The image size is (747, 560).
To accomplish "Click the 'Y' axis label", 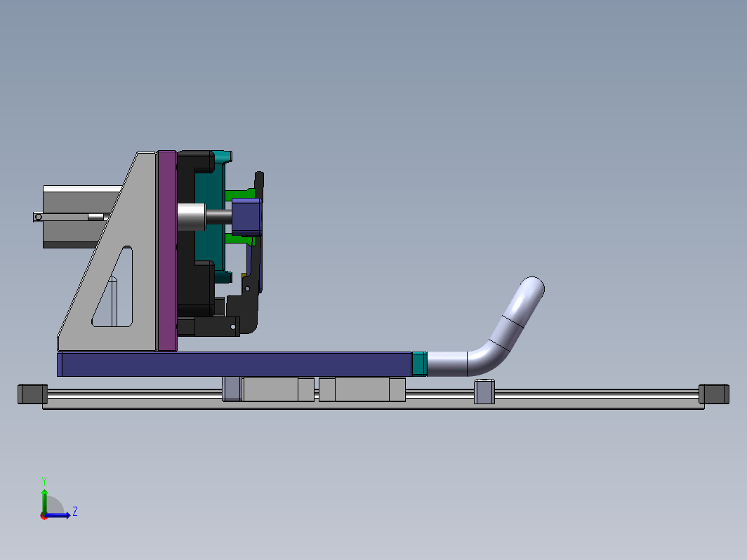I will tap(44, 481).
